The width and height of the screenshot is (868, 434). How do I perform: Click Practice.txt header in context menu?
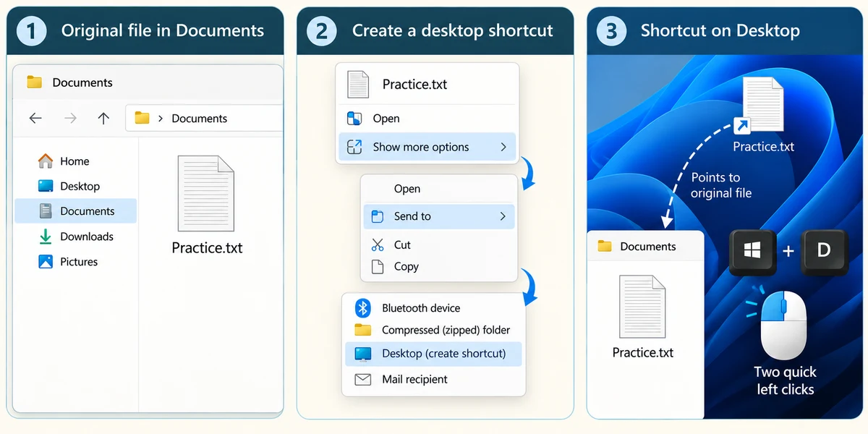pos(414,85)
